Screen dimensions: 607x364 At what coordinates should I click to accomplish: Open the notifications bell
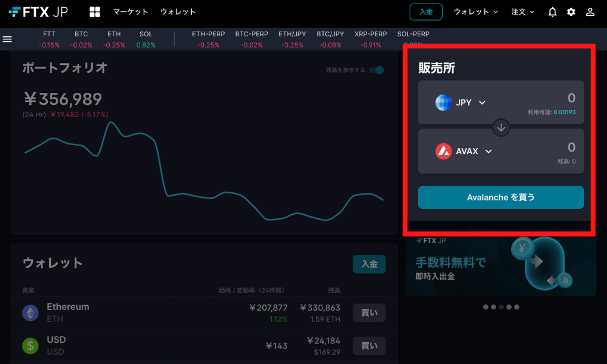pyautogui.click(x=552, y=12)
